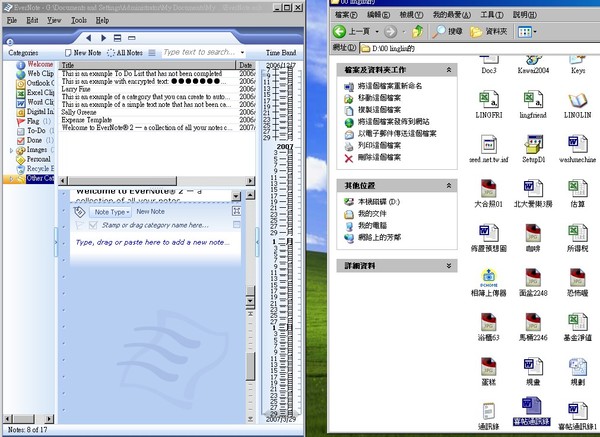Open the View menu in EverNote
Screen dimensions: 600x437
54,20
